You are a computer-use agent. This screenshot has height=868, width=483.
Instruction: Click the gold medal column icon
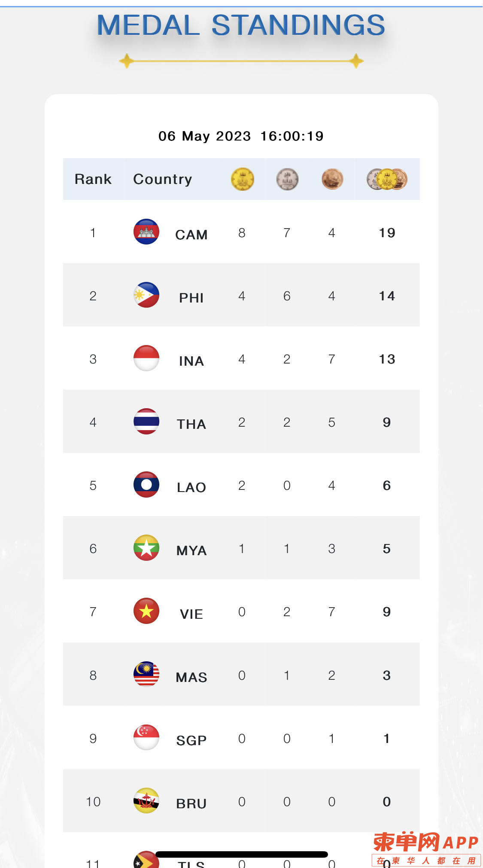(243, 179)
